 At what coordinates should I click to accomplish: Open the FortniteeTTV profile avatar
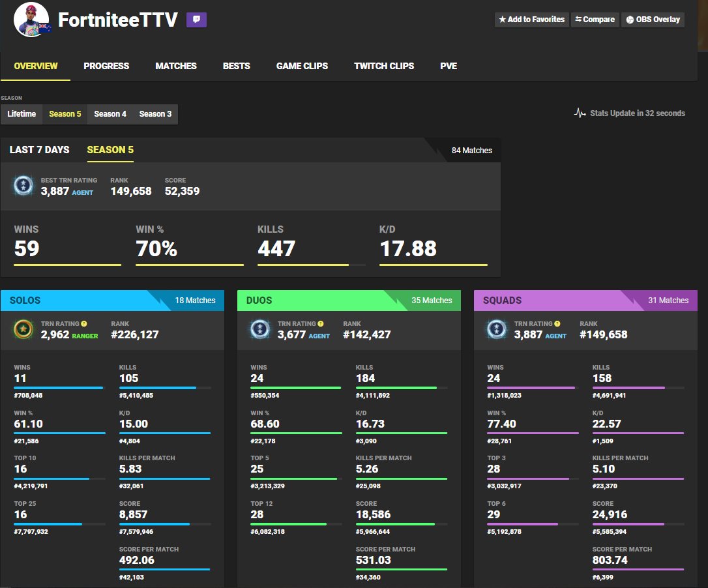coord(31,20)
